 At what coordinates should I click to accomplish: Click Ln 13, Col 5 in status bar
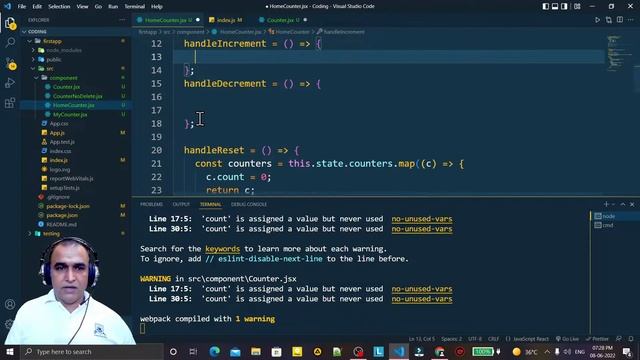[422, 339]
